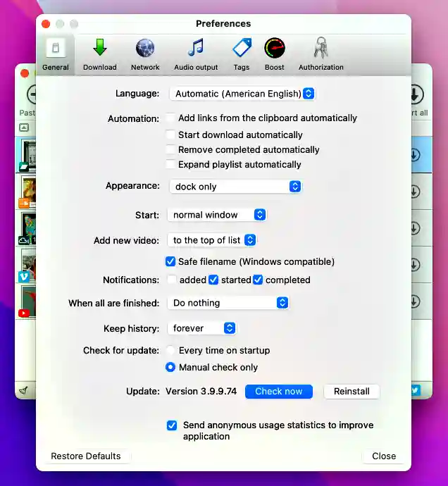Screen dimensions: 448x486
Task: Open the Appearance dropdown showing dock only
Action: click(236, 187)
